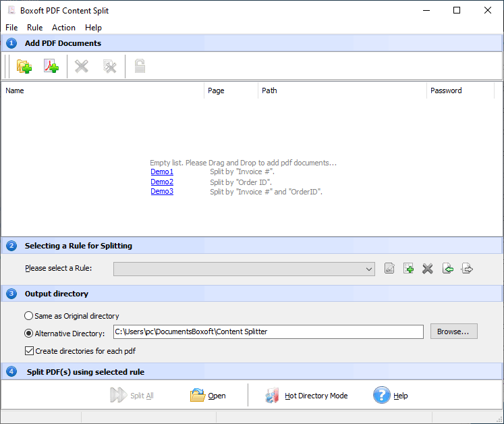Select Alternative Directory radio button
The image size is (504, 424).
click(x=28, y=334)
